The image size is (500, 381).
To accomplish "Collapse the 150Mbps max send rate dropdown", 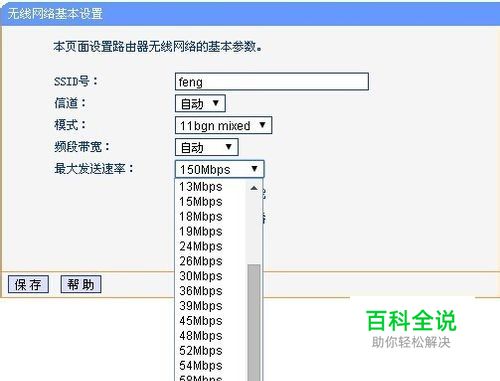I will pyautogui.click(x=219, y=169).
